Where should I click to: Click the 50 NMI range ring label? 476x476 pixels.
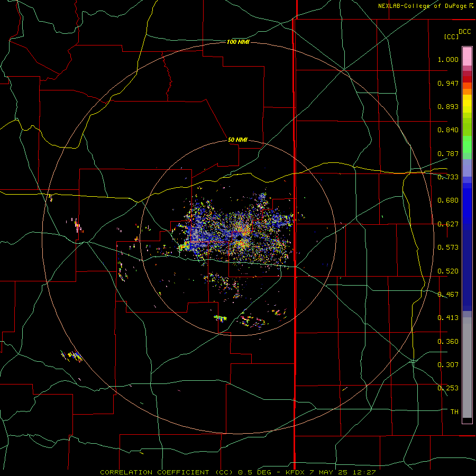(x=237, y=140)
